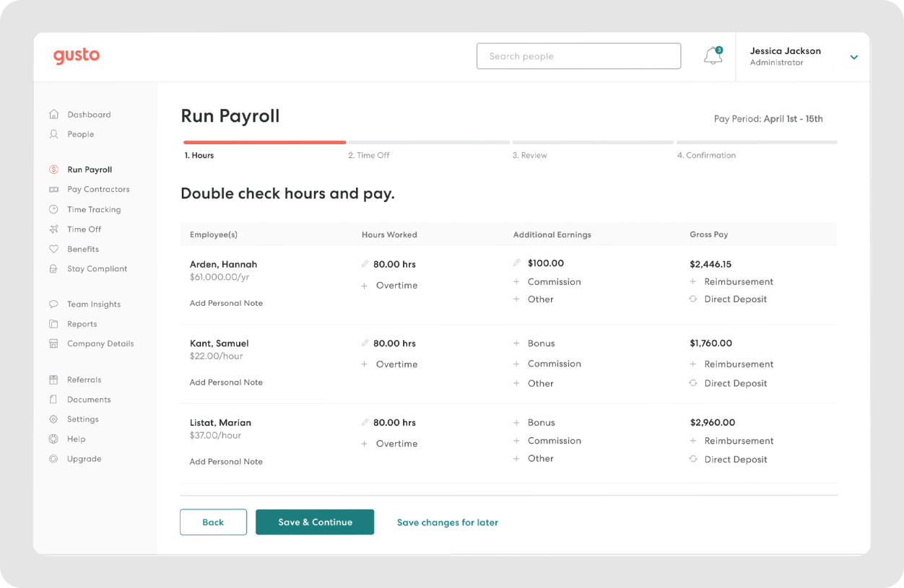Click Samuel Kant's Direct Deposit refresh icon
Screen dimensions: 904x588
tap(694, 383)
